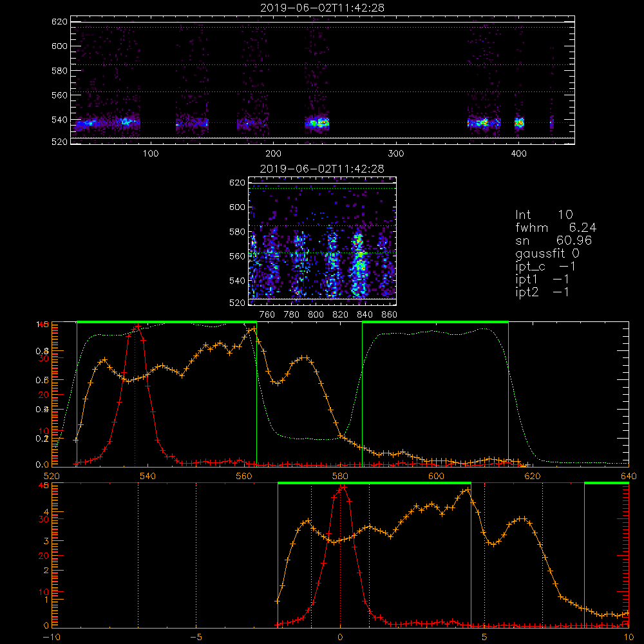Select the 'Int 10' readout text

pos(544,214)
